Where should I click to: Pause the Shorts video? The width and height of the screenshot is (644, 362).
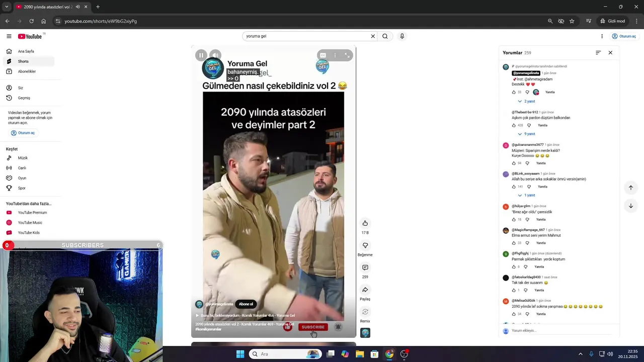(201, 55)
